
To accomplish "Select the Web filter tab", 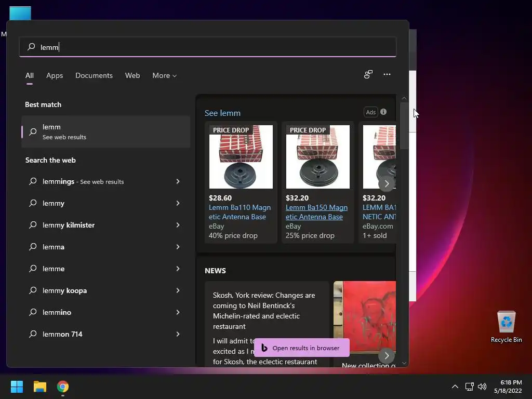I will point(132,75).
